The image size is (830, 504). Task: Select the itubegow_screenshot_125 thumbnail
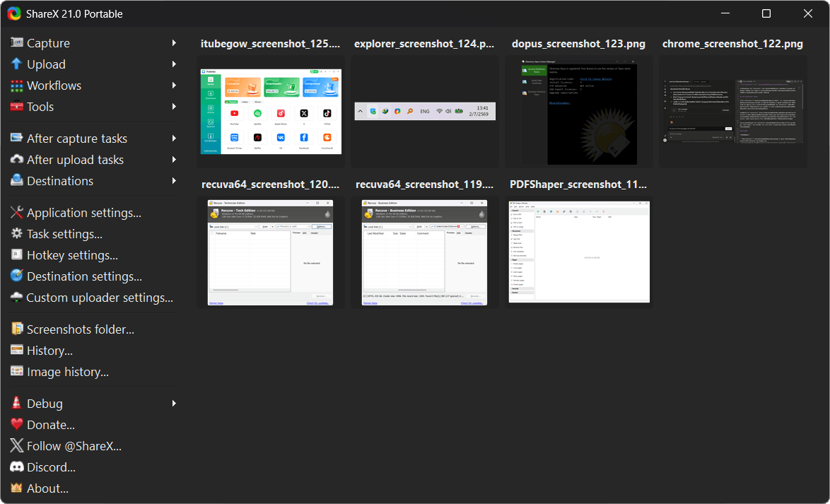tap(271, 112)
